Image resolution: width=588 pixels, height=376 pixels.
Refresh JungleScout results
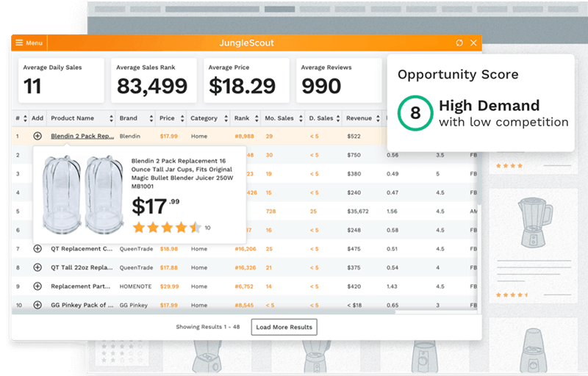[459, 43]
